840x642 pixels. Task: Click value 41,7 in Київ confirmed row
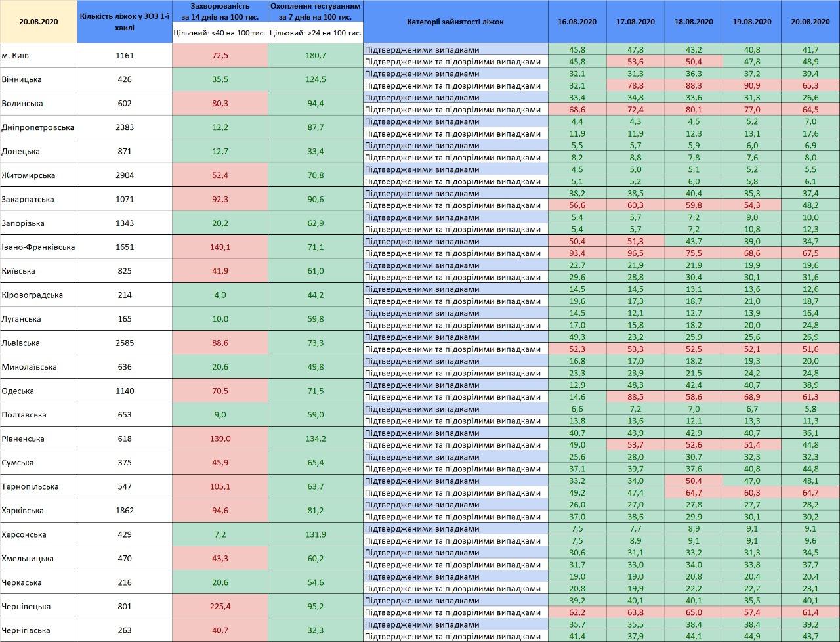810,50
